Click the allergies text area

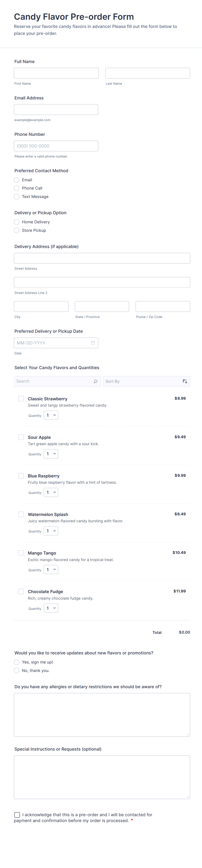click(x=102, y=714)
